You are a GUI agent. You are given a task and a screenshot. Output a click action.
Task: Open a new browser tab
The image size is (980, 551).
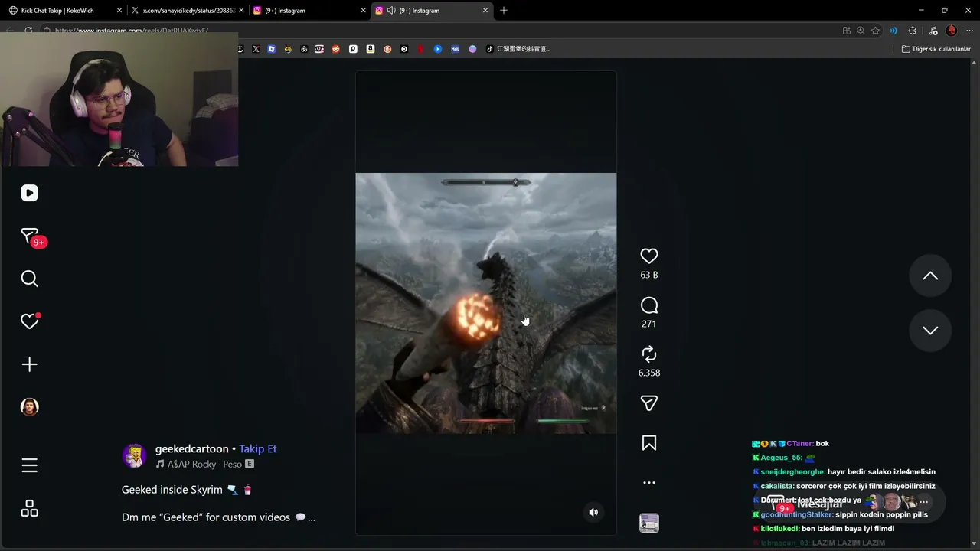point(504,11)
